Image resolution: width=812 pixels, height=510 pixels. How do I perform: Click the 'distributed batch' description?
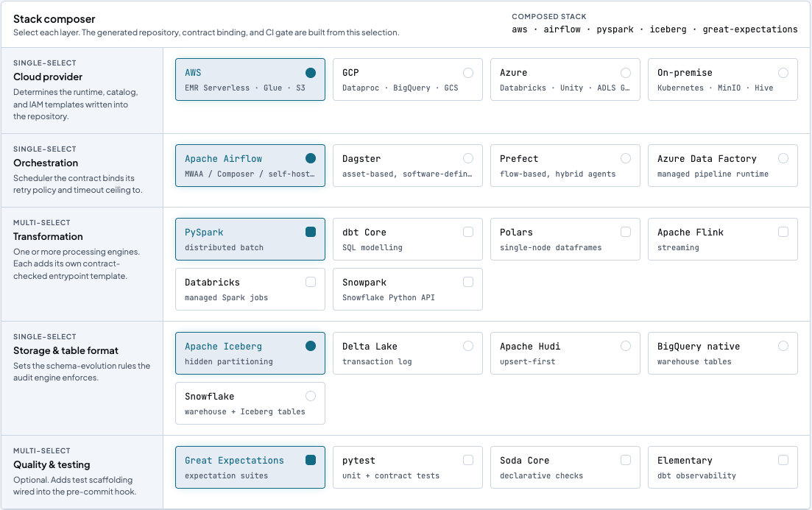pos(225,247)
